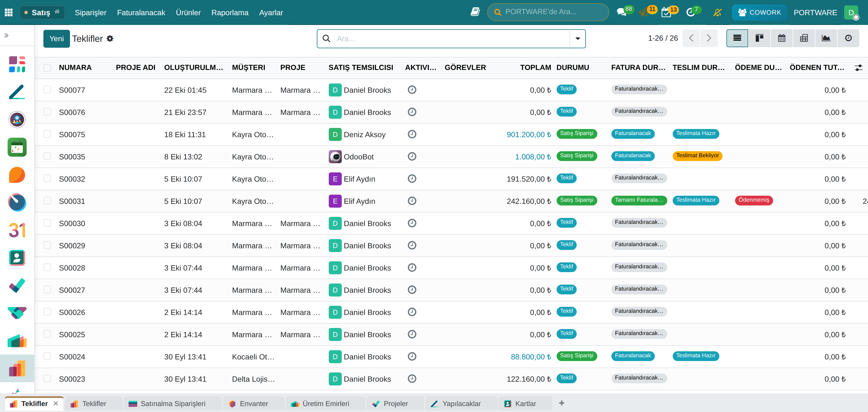868x412 pixels.
Task: Open the calendar view
Action: 781,38
